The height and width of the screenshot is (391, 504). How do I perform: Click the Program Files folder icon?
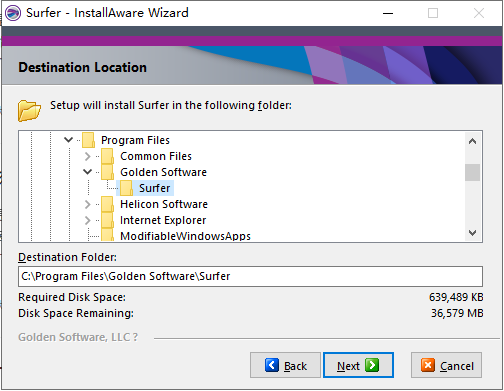coord(88,140)
